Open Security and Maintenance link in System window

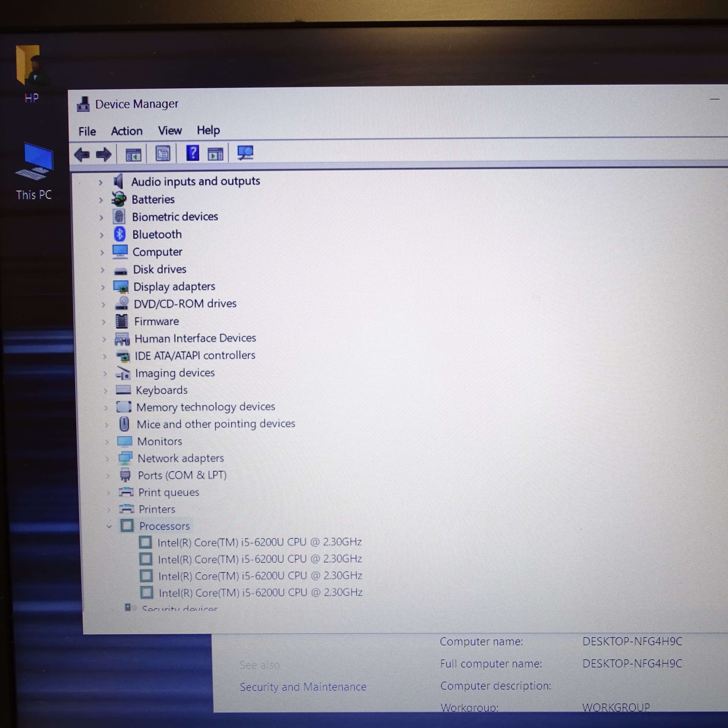303,687
